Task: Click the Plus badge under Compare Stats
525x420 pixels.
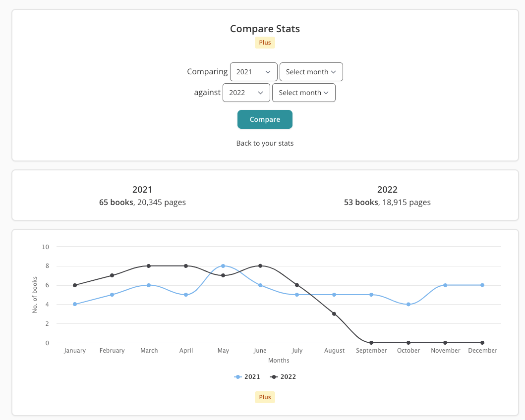Action: (265, 43)
